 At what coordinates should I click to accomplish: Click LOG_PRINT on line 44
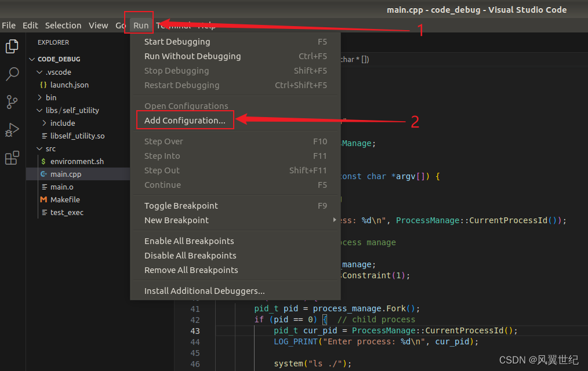296,342
